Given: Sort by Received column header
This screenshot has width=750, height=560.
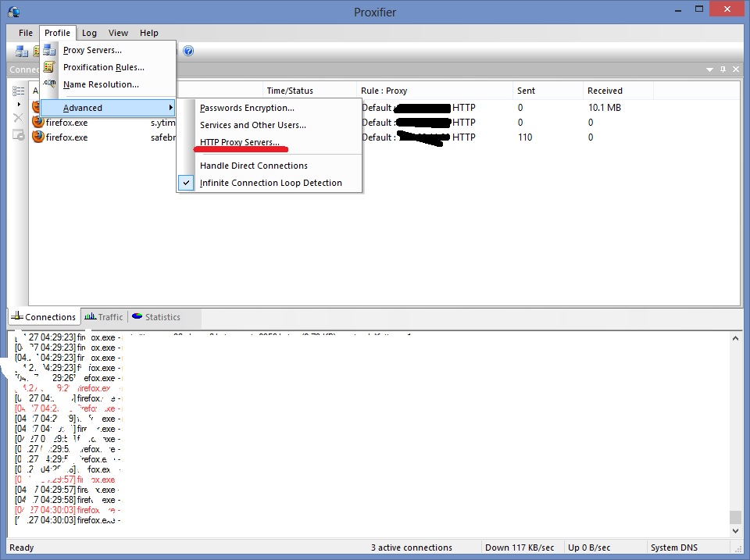Looking at the screenshot, I should pos(618,91).
